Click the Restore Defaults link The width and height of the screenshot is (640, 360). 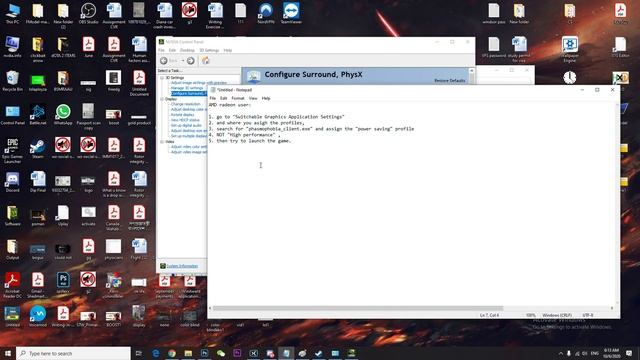(x=450, y=80)
